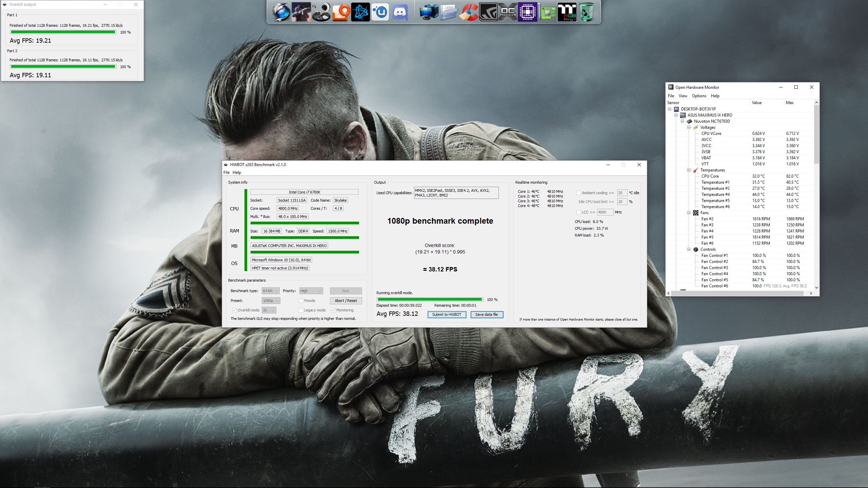
Task: Click the ASUS MAXIMUS IX HERO motherboard icon
Action: coord(683,115)
